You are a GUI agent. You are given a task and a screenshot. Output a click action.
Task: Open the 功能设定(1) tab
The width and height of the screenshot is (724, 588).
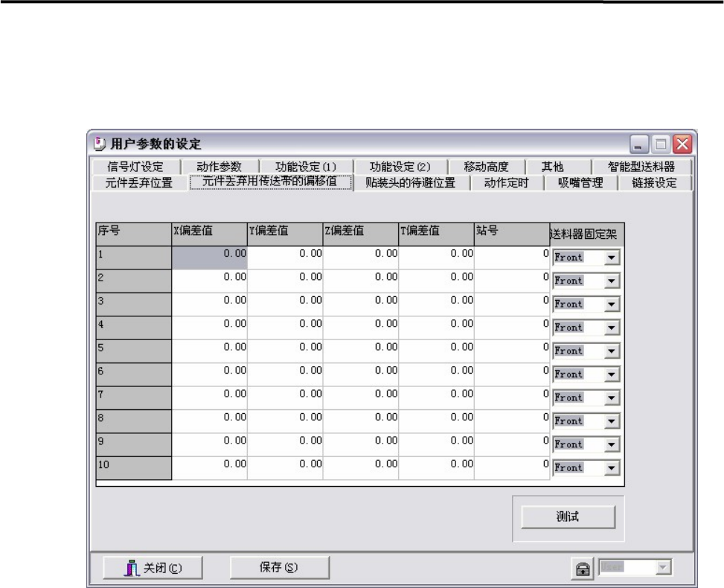click(x=306, y=167)
